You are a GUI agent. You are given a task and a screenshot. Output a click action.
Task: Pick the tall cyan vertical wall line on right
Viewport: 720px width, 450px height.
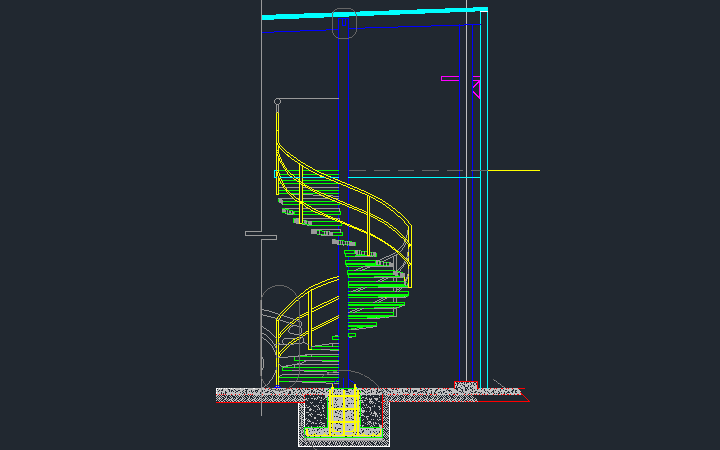click(x=484, y=198)
